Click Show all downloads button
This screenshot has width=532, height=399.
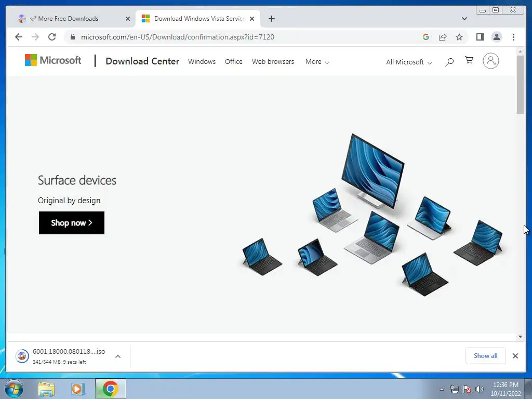(486, 355)
